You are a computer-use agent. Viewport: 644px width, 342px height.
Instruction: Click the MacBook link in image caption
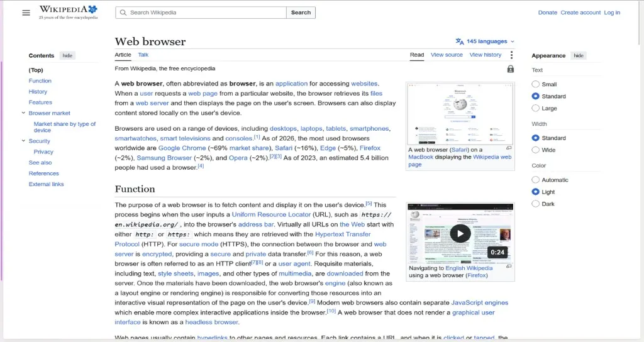tap(421, 157)
